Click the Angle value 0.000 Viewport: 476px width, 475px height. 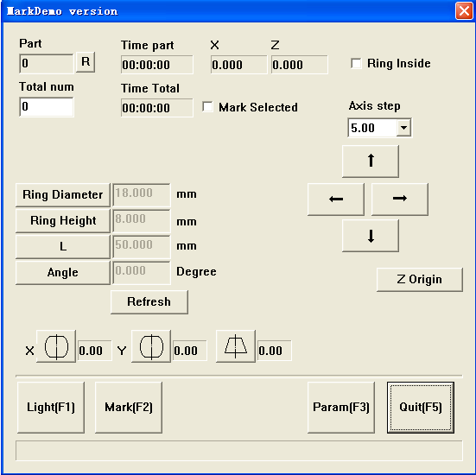(142, 273)
